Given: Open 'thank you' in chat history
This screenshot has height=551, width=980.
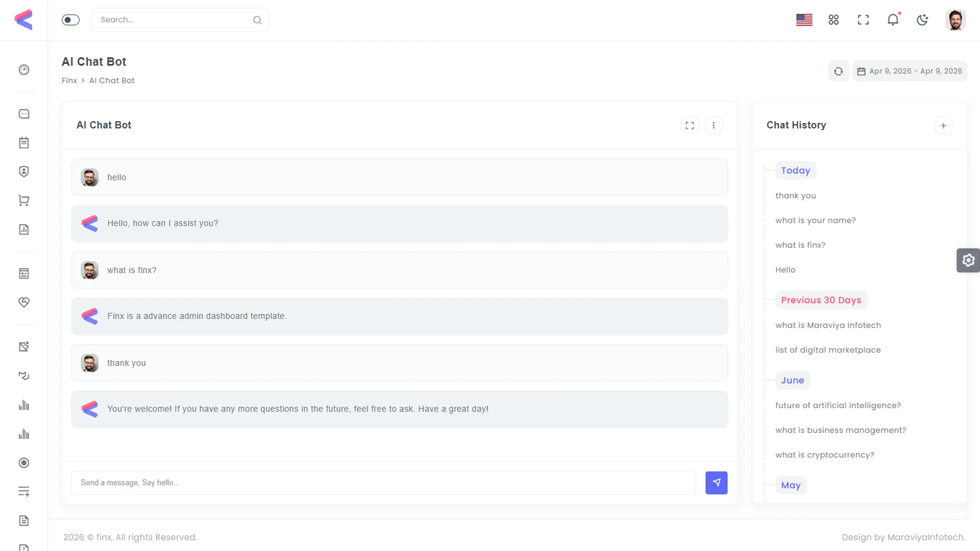Looking at the screenshot, I should 795,196.
